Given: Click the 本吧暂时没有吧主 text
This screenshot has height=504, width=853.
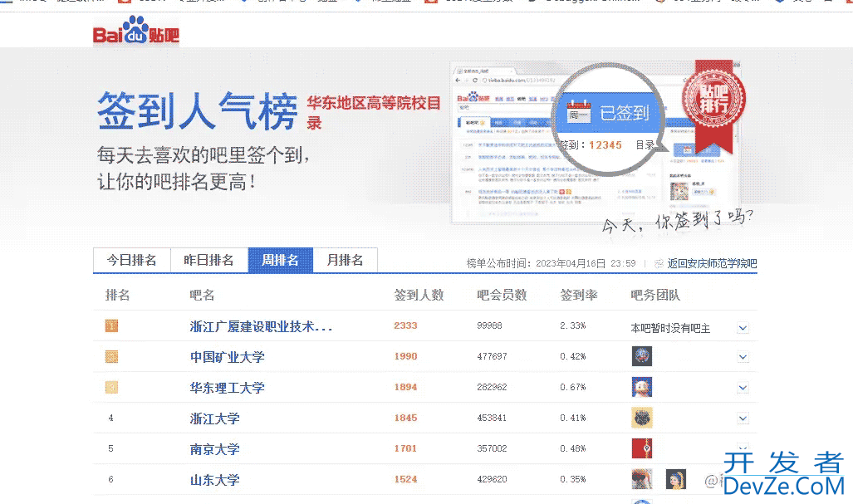Looking at the screenshot, I should click(671, 328).
